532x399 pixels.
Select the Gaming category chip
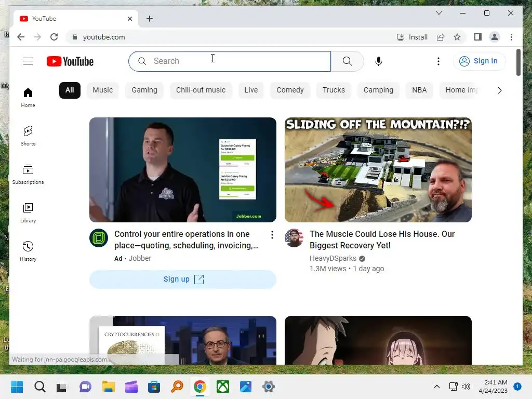(x=144, y=90)
